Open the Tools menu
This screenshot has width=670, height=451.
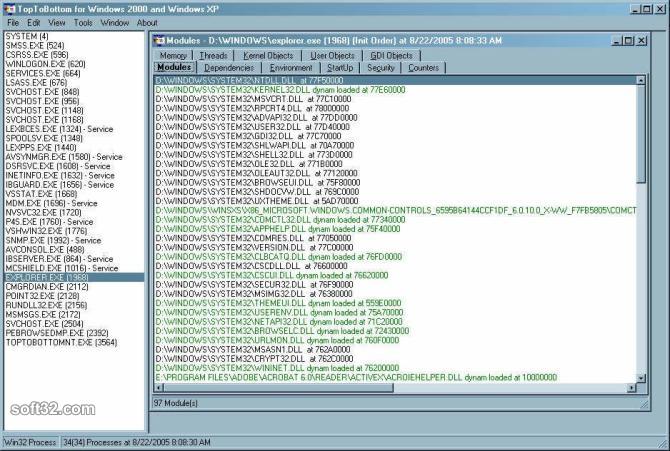click(x=83, y=23)
